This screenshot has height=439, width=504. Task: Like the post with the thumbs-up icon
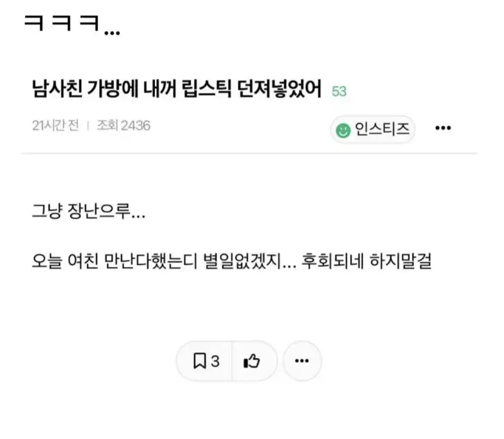pyautogui.click(x=251, y=361)
